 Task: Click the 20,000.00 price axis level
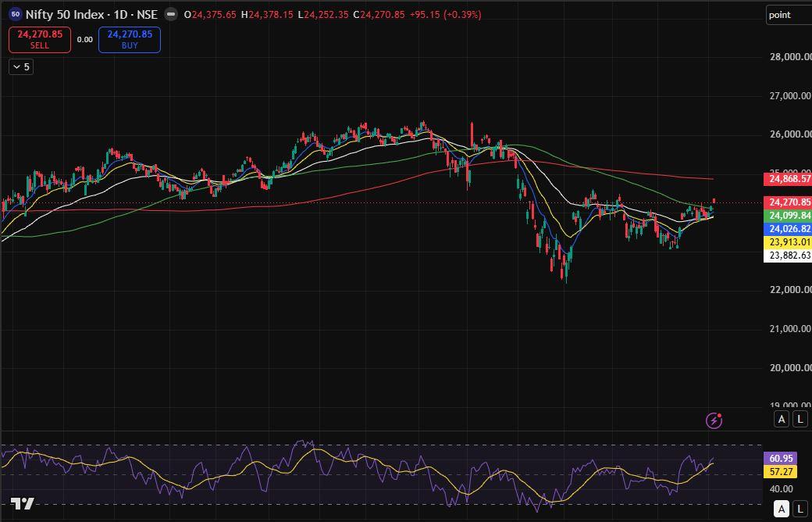790,367
